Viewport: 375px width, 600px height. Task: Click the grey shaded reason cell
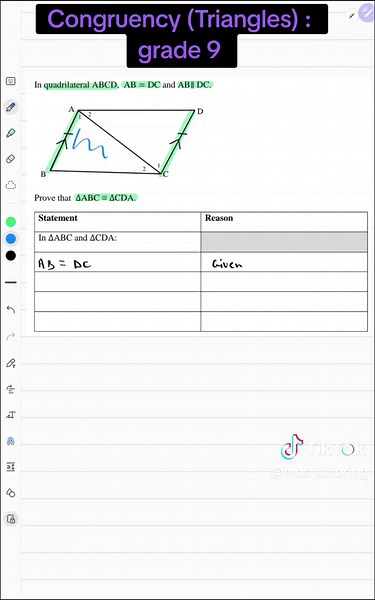[x=284, y=242]
